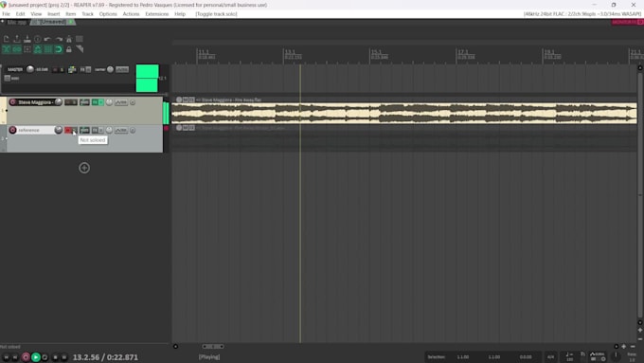Click the transport Stop button
This screenshot has width=644, height=363.
click(56, 357)
